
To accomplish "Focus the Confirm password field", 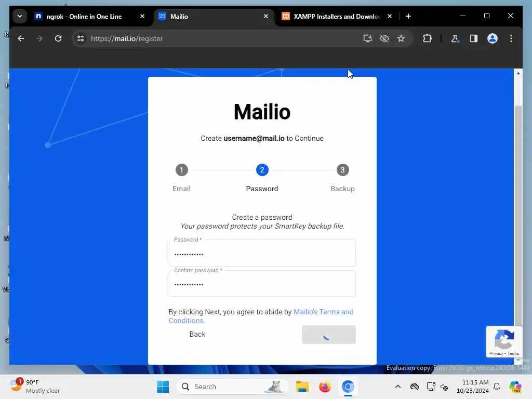I will pyautogui.click(x=262, y=284).
